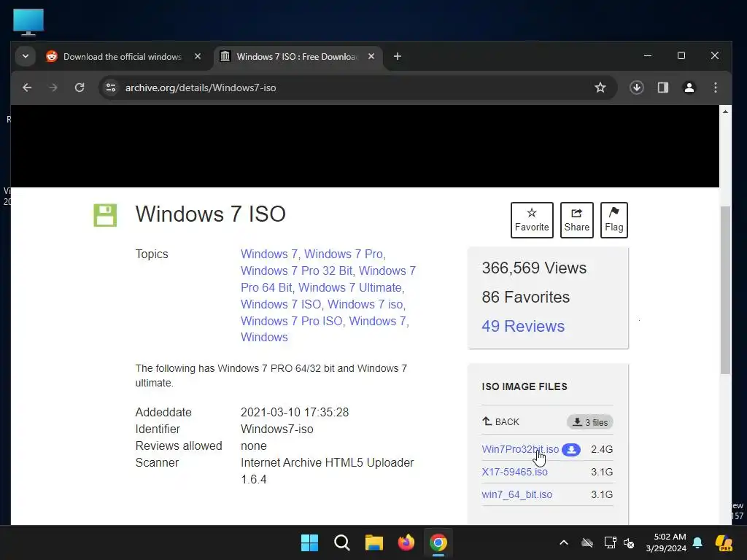Open the 49 Reviews link
The image size is (747, 560).
pyautogui.click(x=522, y=326)
